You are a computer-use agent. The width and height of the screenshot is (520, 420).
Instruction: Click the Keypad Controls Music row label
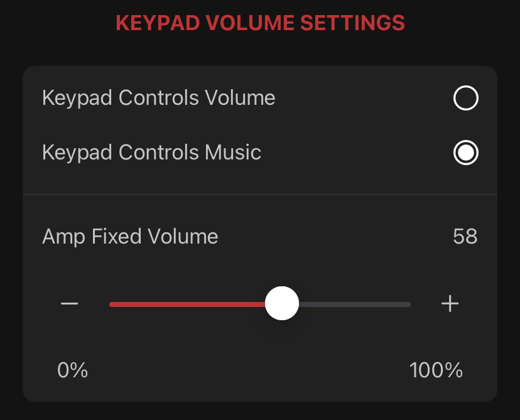[x=151, y=152]
